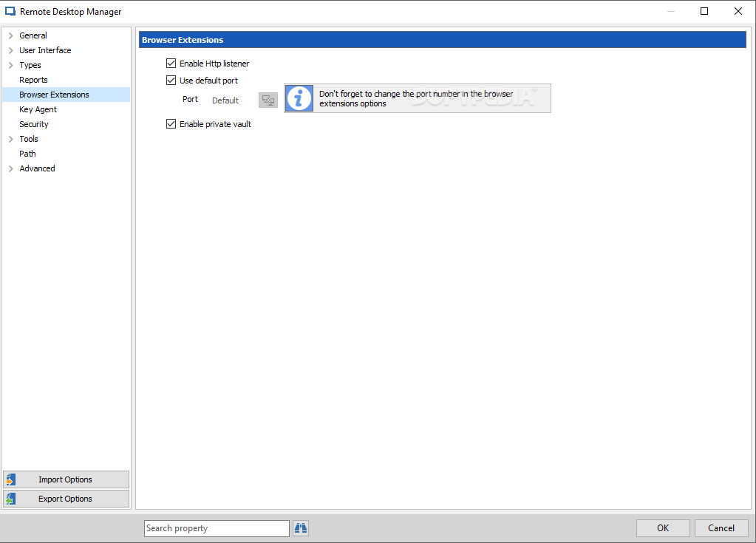This screenshot has width=756, height=543.
Task: Expand the Types section arrow
Action: [x=10, y=65]
